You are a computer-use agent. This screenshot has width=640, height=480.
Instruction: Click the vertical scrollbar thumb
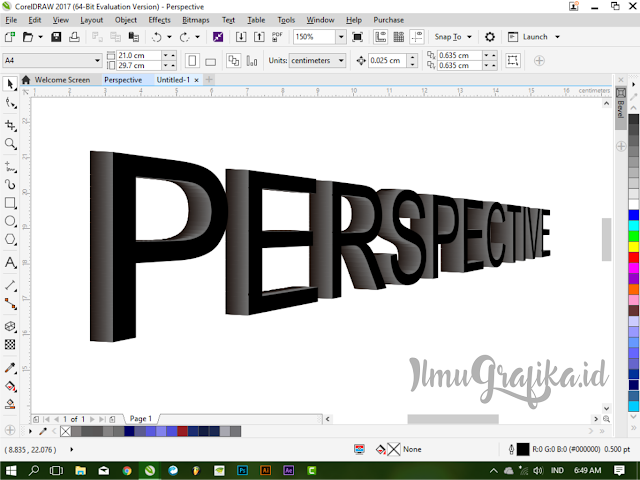pos(607,239)
